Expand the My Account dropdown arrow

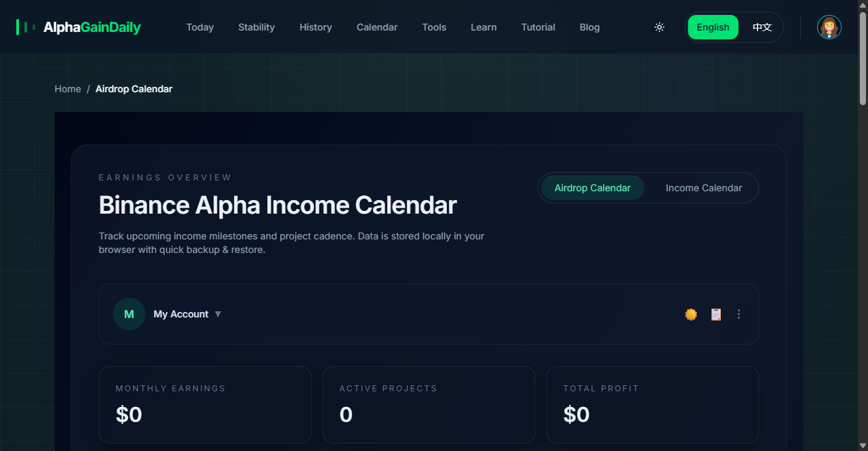point(218,314)
